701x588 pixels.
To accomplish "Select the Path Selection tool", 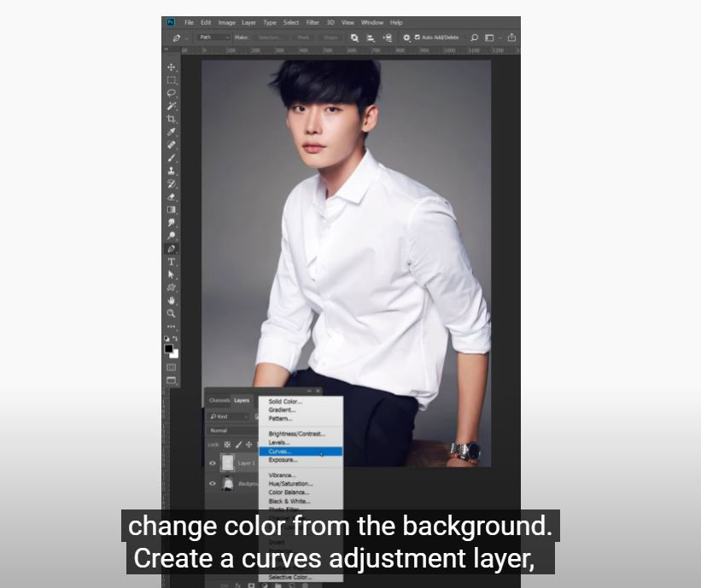I will pyautogui.click(x=172, y=275).
